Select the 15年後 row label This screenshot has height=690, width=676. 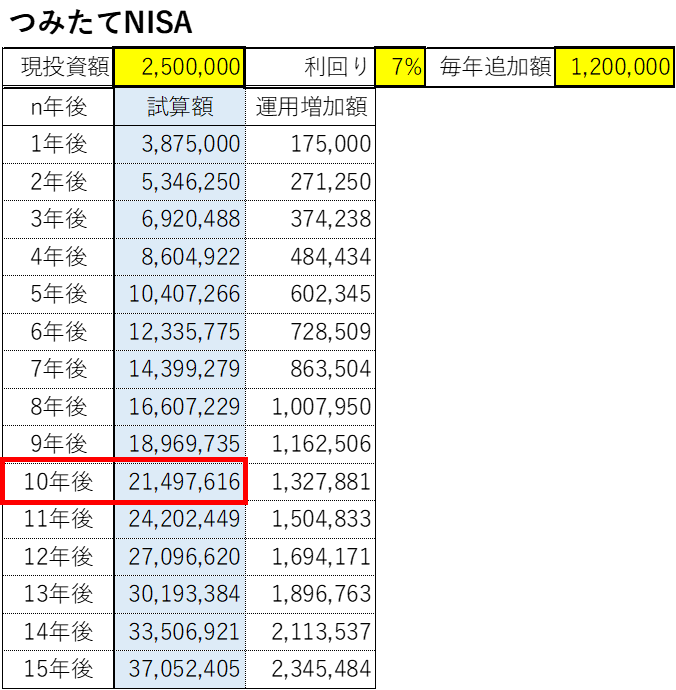pos(58,669)
